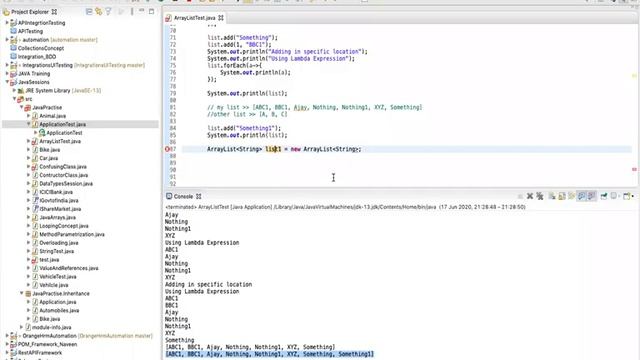This screenshot has height=360, width=640.
Task: Collapse all in Project Explorer toolbar
Action: click(x=89, y=12)
